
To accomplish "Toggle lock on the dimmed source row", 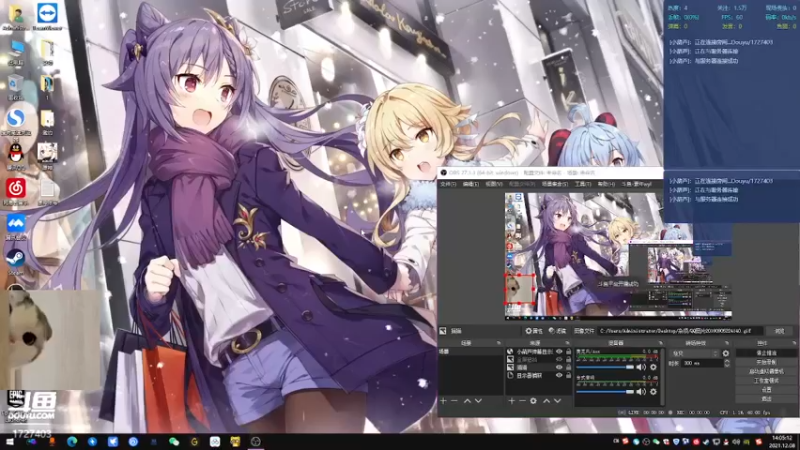I will [x=568, y=359].
